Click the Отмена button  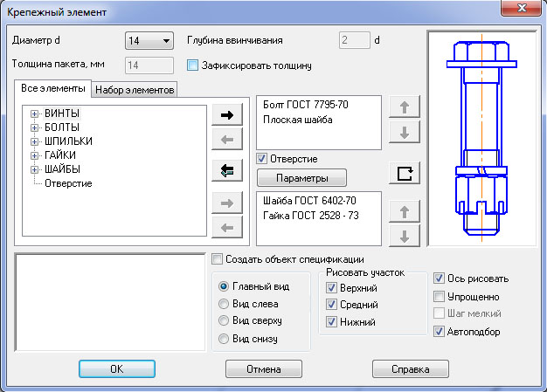pyautogui.click(x=264, y=369)
